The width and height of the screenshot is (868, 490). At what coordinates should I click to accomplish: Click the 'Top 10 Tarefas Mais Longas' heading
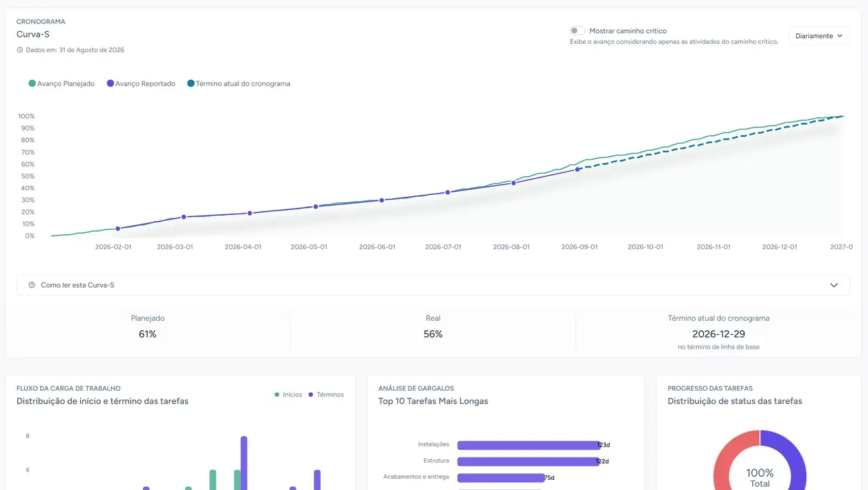point(433,402)
